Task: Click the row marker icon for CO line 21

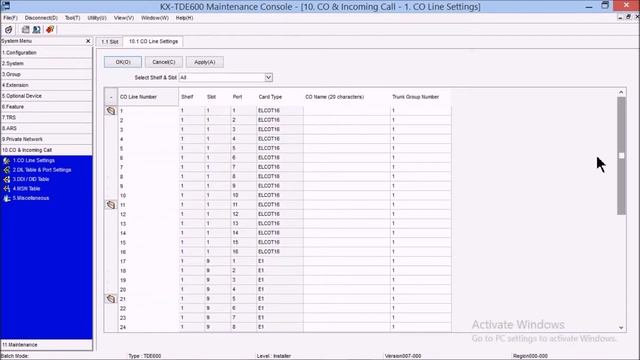Action: [x=111, y=299]
